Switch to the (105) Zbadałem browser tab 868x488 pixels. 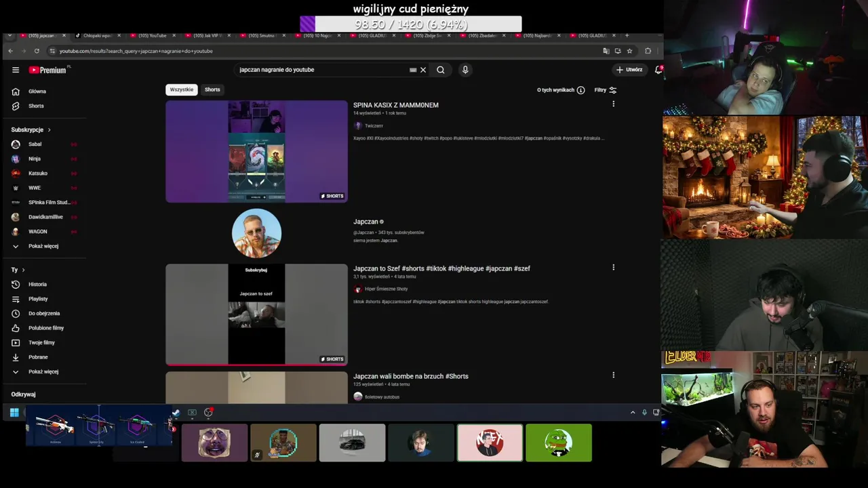tap(481, 35)
